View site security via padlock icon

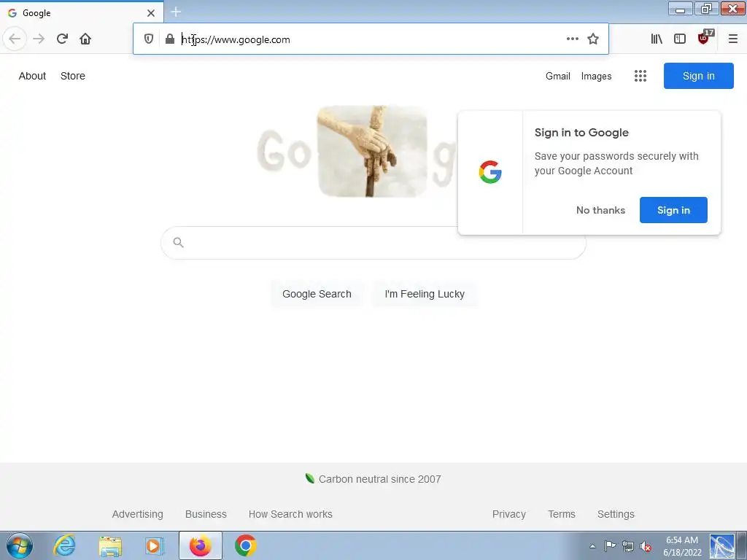(169, 39)
